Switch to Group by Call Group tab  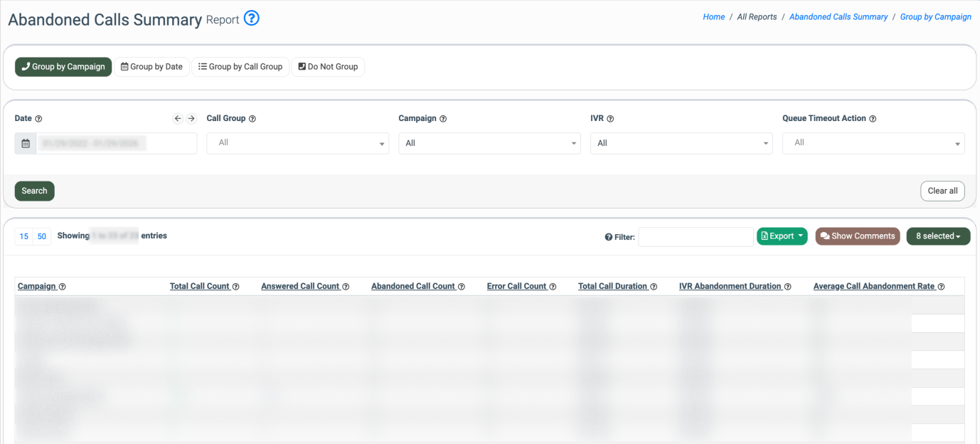pos(240,67)
